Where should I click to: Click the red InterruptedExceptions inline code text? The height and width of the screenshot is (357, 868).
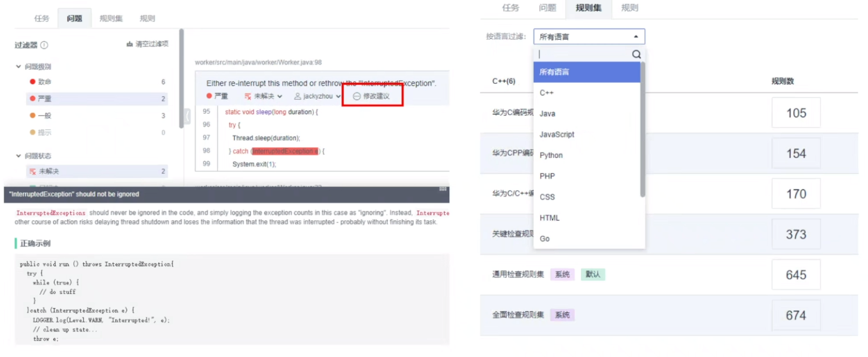tap(51, 213)
